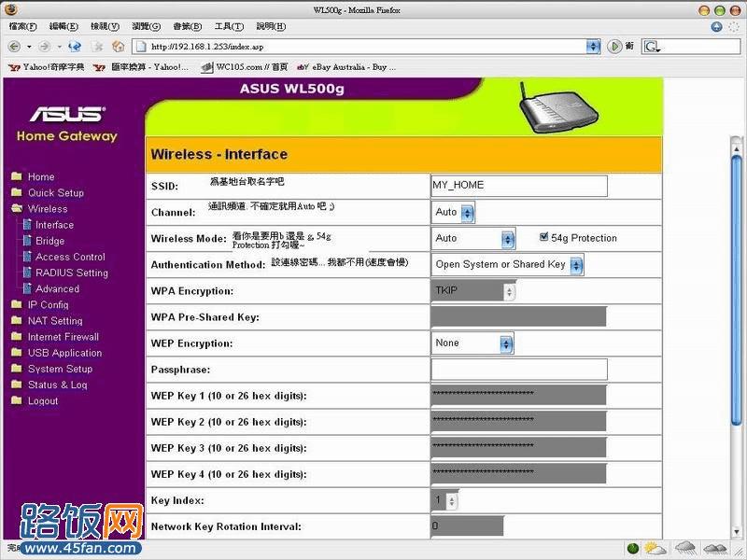Click the page vertical scrollbar thumb
747x560 pixels.
point(737,290)
